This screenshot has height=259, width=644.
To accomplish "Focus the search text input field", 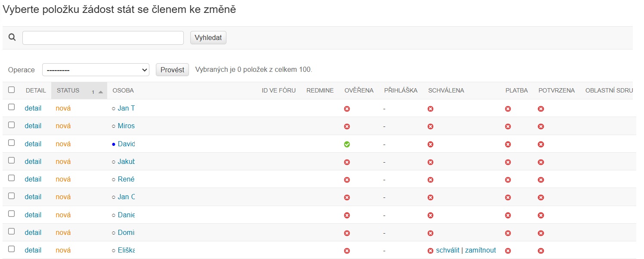I will (x=103, y=38).
